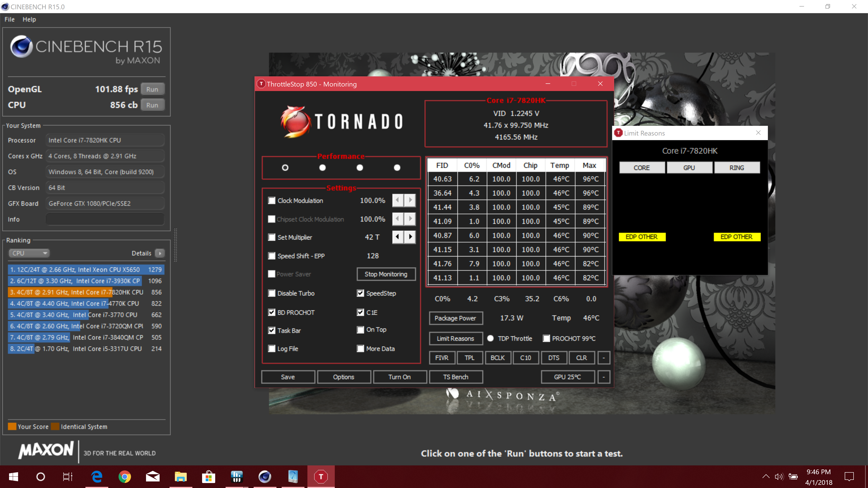868x488 pixels.
Task: Enable Set Multiplier checkbox
Action: pos(271,237)
